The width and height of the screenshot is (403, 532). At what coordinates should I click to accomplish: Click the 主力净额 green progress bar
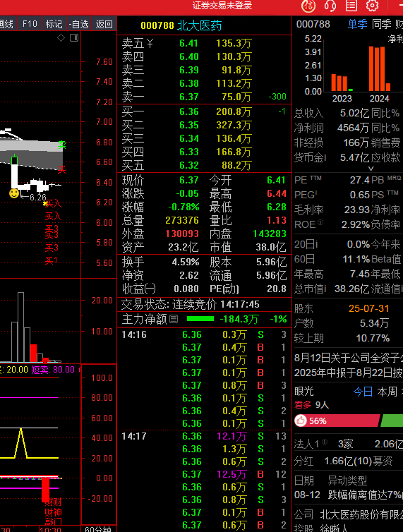pyautogui.click(x=200, y=319)
